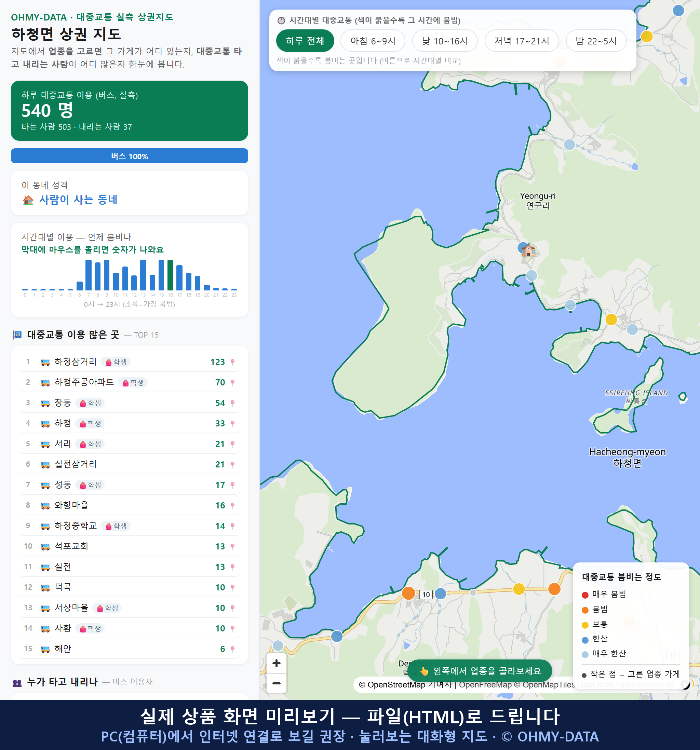This screenshot has height=750, width=700.
Task: Select the green peak bar at hour 16
Action: point(170,275)
